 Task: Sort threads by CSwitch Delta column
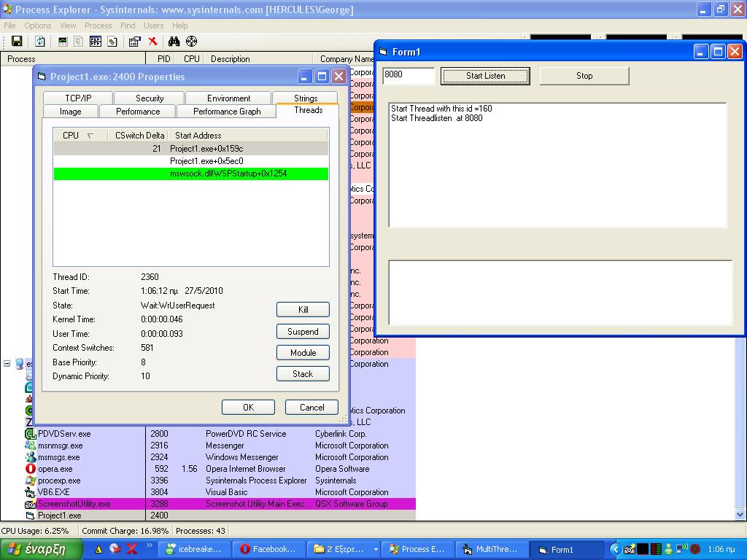click(139, 135)
